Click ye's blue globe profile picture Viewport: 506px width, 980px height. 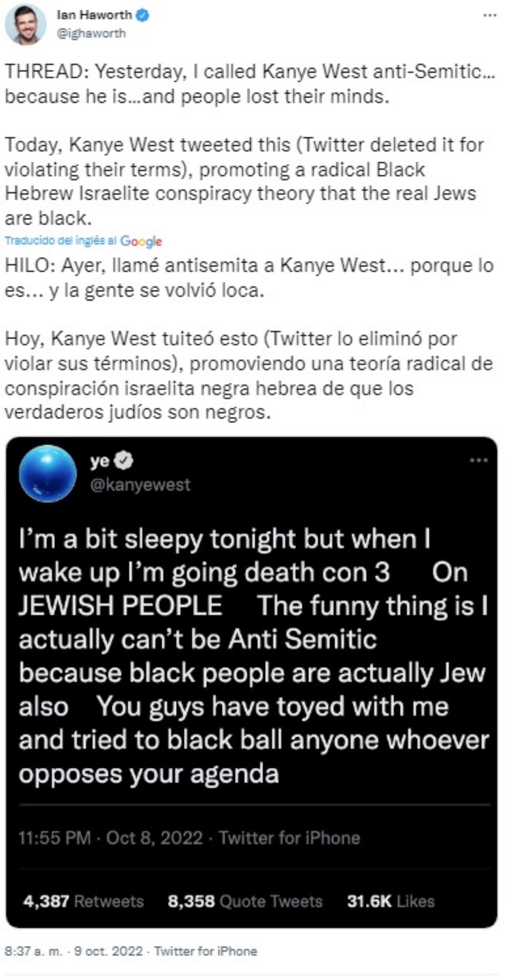point(48,474)
